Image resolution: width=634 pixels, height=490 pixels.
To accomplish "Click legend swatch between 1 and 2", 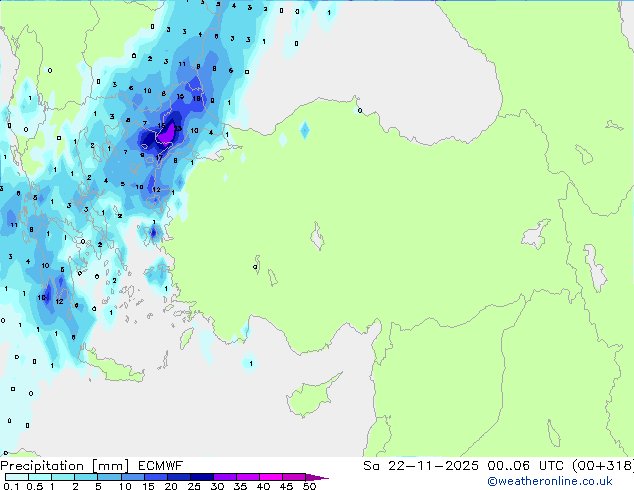I will 63,477.
